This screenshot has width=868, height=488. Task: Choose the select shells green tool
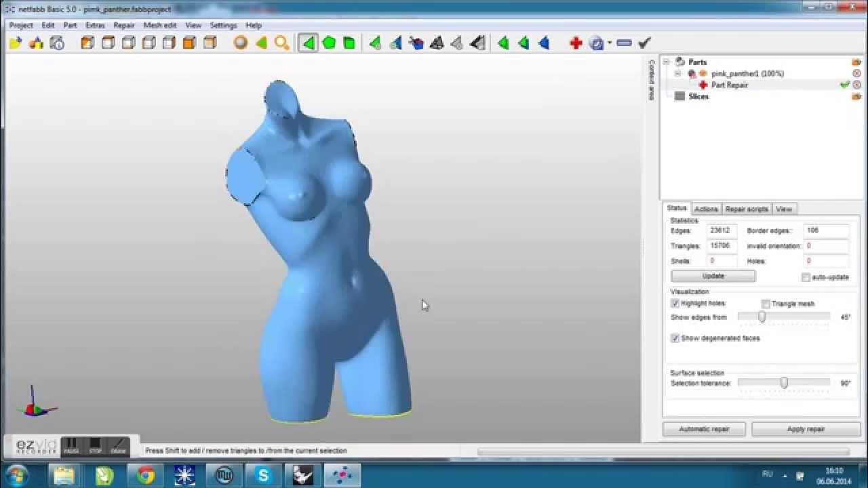click(x=349, y=43)
